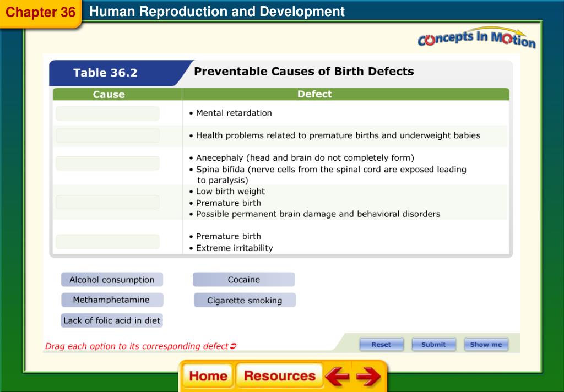Select the Methamphetamine option

click(112, 300)
